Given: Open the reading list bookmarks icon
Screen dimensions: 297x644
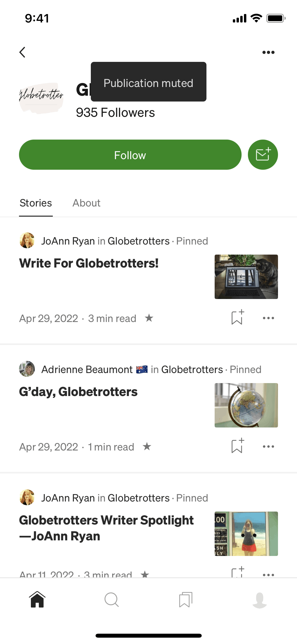Looking at the screenshot, I should (186, 600).
